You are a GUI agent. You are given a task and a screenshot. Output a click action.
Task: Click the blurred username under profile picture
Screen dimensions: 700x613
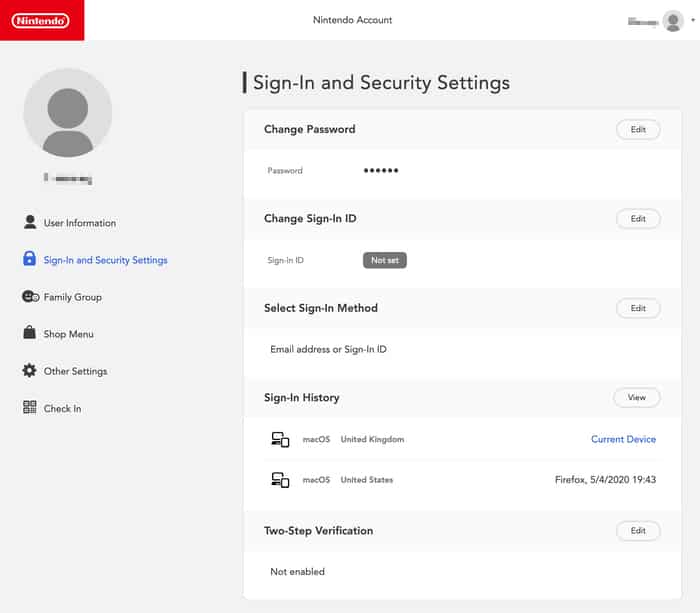68,178
